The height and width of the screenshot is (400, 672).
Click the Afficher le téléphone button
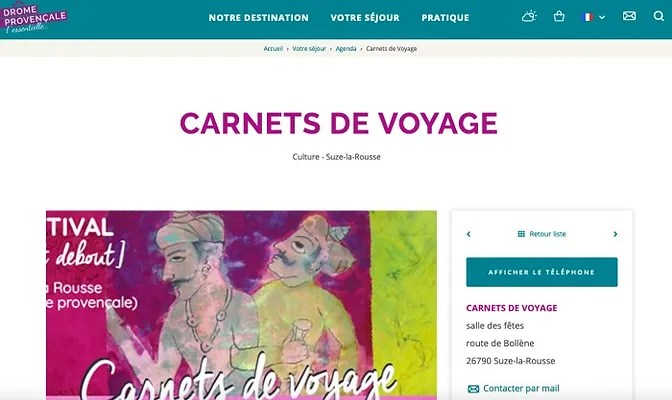pos(542,272)
